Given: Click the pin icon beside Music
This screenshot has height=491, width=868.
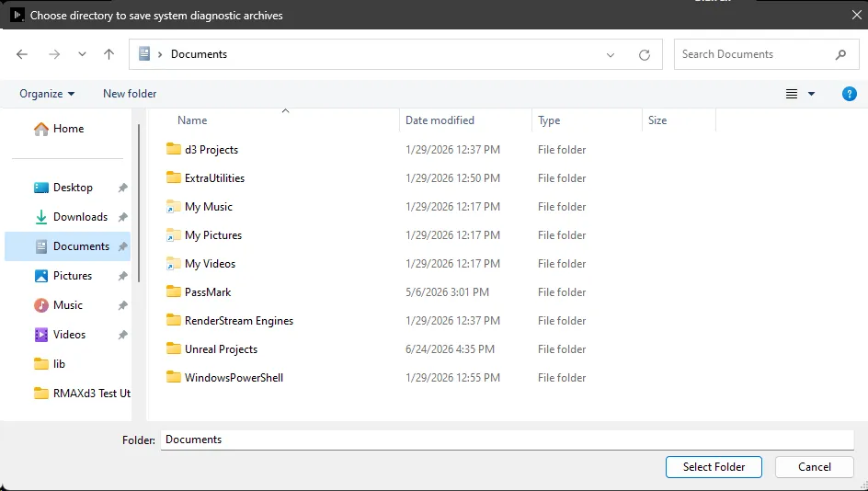Looking at the screenshot, I should pos(123,305).
